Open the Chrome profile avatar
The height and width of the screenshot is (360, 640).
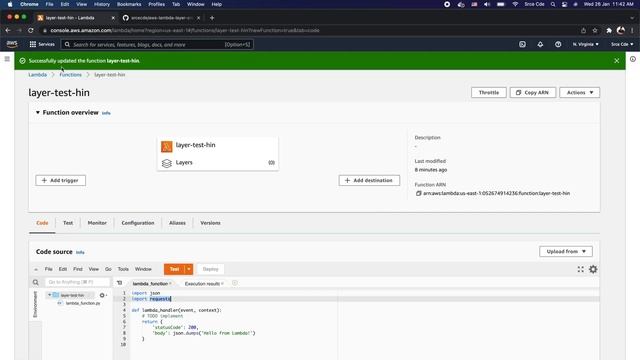[621, 30]
